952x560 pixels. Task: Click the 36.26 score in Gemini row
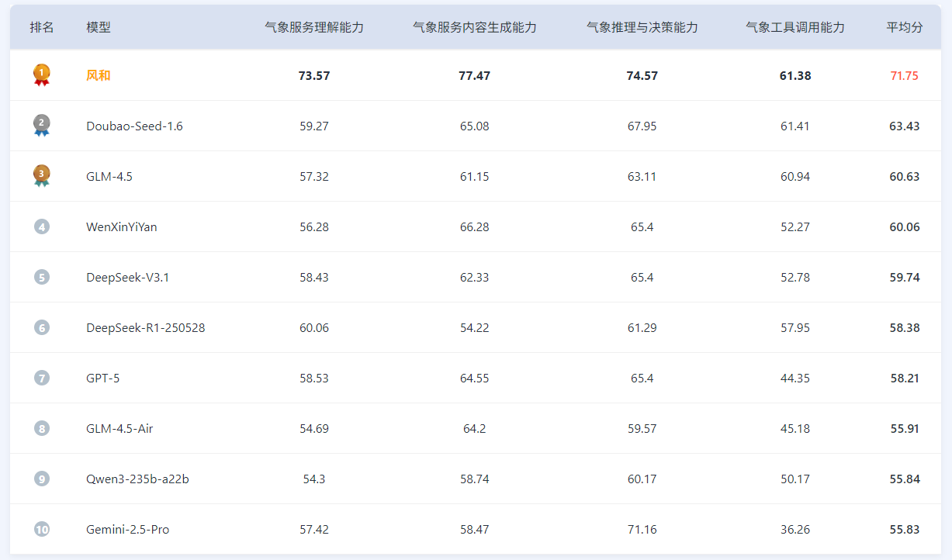[x=795, y=529]
